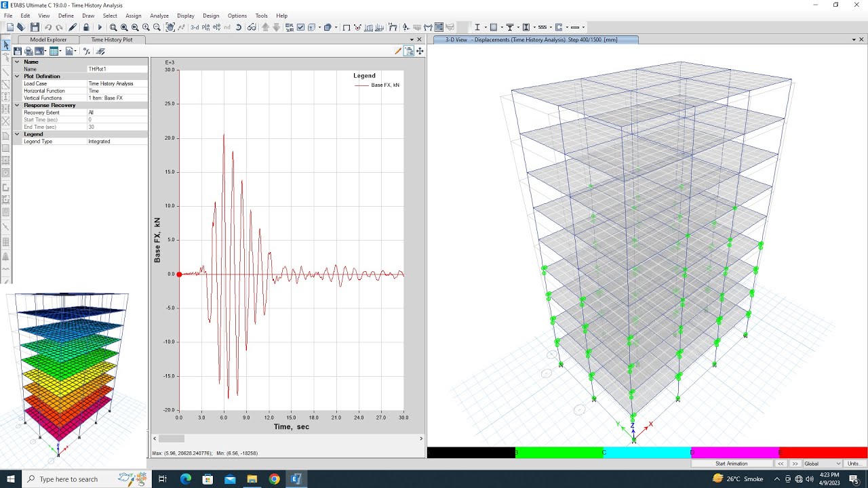Screen dimensions: 868x488
Task: Step the animation forward with the >> button
Action: [795, 464]
